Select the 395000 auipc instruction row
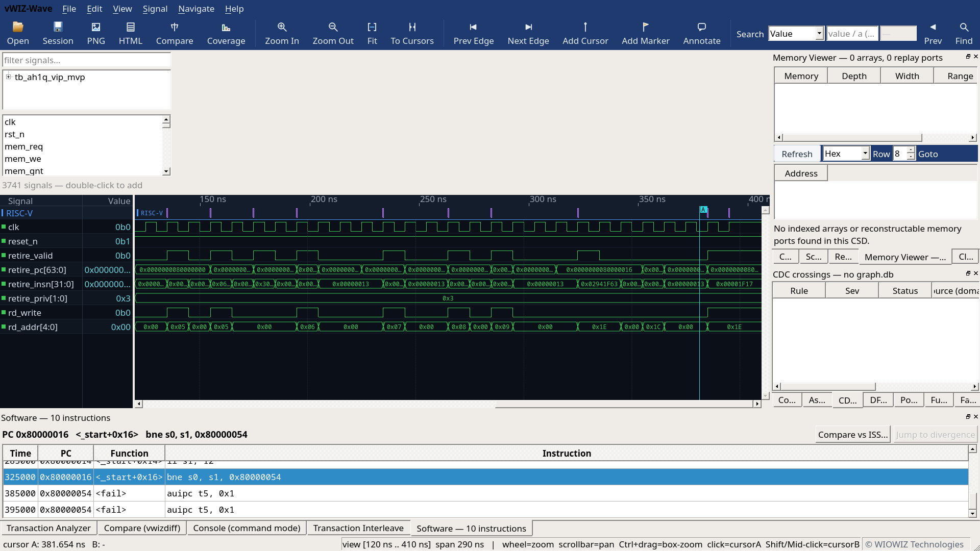Screen dimensions: 980x551 coord(485,510)
